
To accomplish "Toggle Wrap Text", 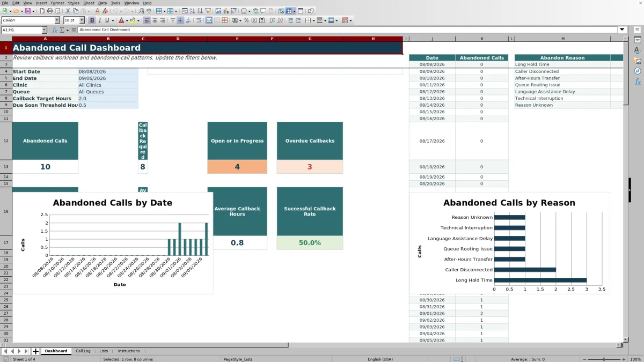I will [x=199, y=20].
